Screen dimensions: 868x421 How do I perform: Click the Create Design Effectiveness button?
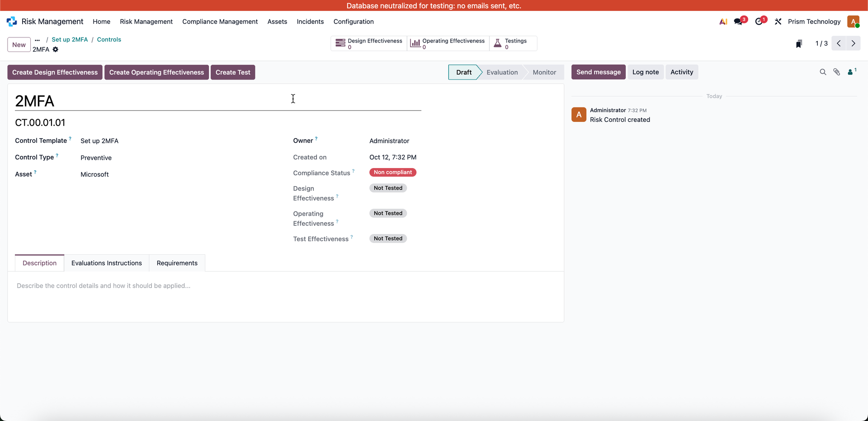pos(54,72)
